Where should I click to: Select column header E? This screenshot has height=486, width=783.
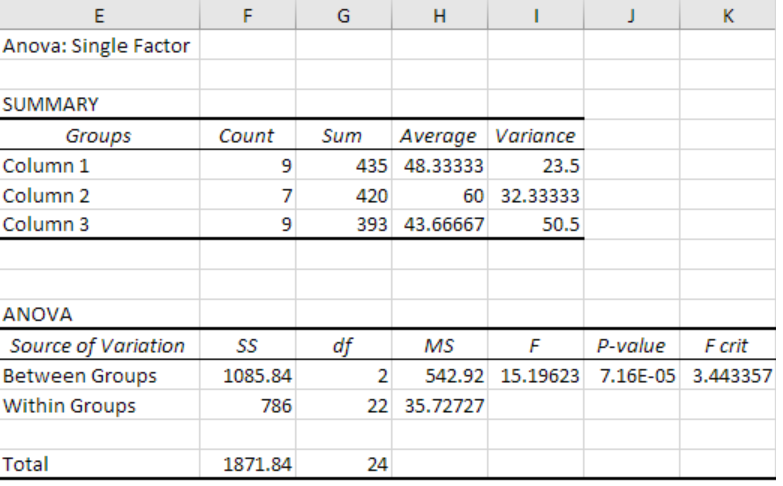click(99, 15)
